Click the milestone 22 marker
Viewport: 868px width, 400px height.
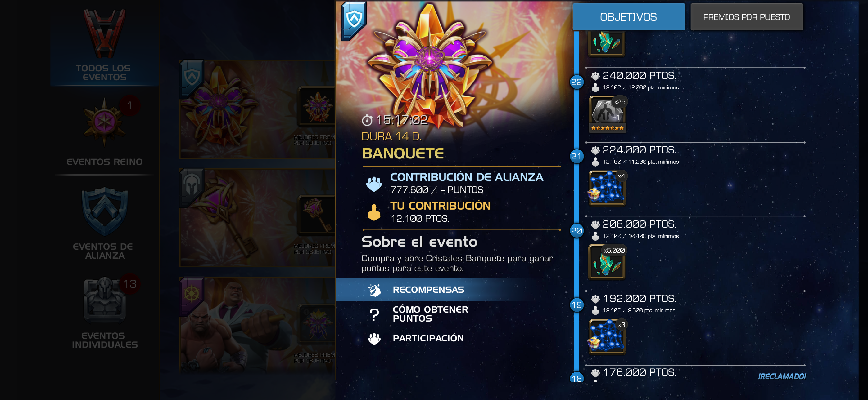coord(576,82)
